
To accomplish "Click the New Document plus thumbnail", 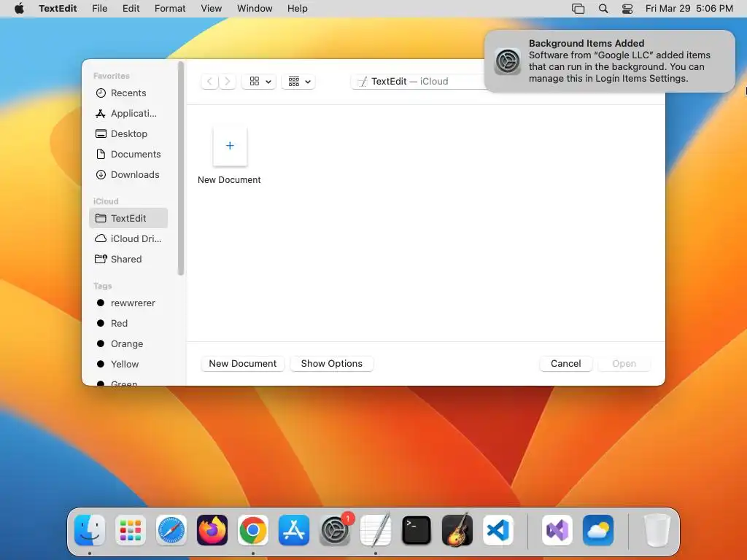I will pyautogui.click(x=230, y=146).
